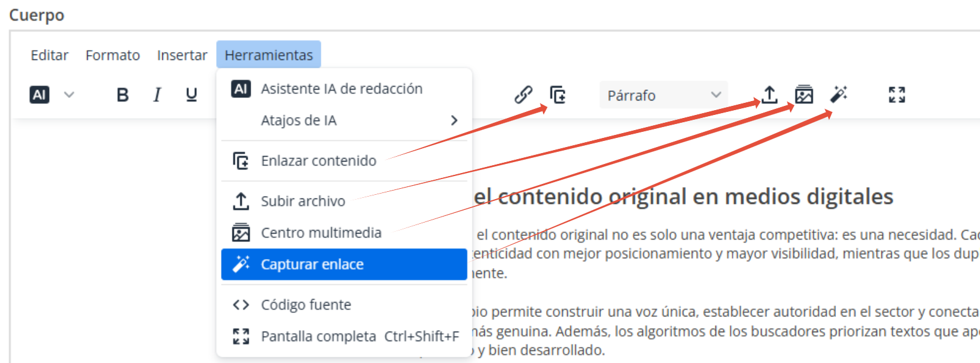Select Centro multimedia menu entry
The width and height of the screenshot is (980, 363).
(344, 233)
